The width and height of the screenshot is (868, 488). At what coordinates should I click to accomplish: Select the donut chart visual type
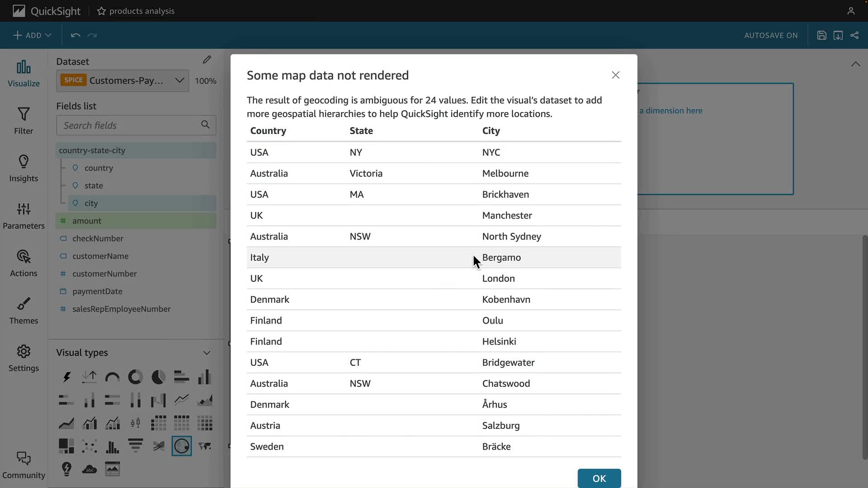coord(135,377)
